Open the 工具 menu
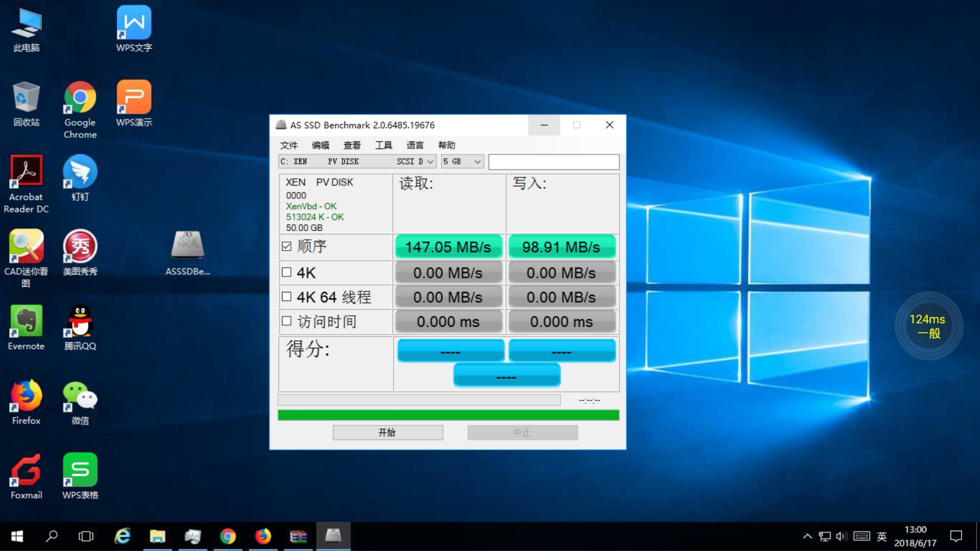Image resolution: width=980 pixels, height=551 pixels. click(383, 145)
